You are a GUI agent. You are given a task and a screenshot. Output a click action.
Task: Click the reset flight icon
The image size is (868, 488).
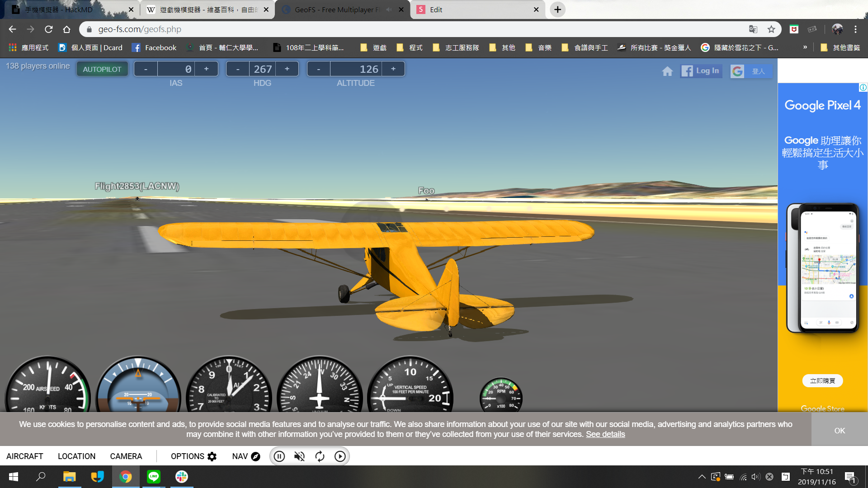pyautogui.click(x=320, y=456)
